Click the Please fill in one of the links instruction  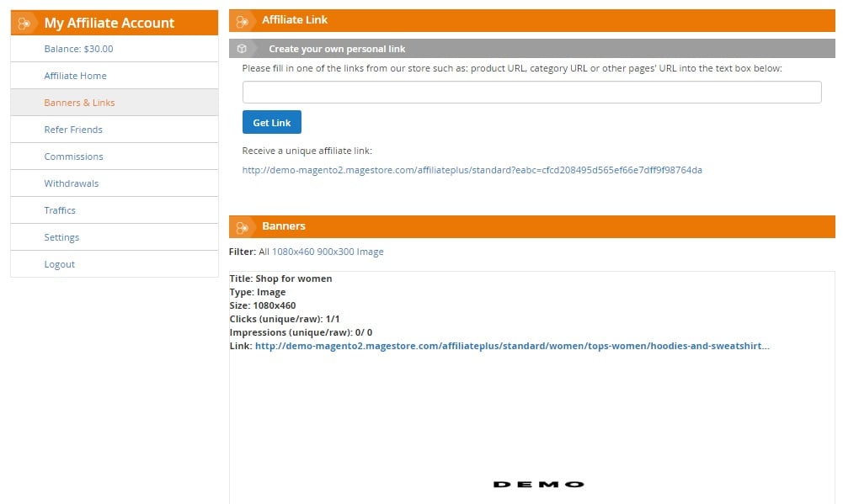tap(512, 68)
